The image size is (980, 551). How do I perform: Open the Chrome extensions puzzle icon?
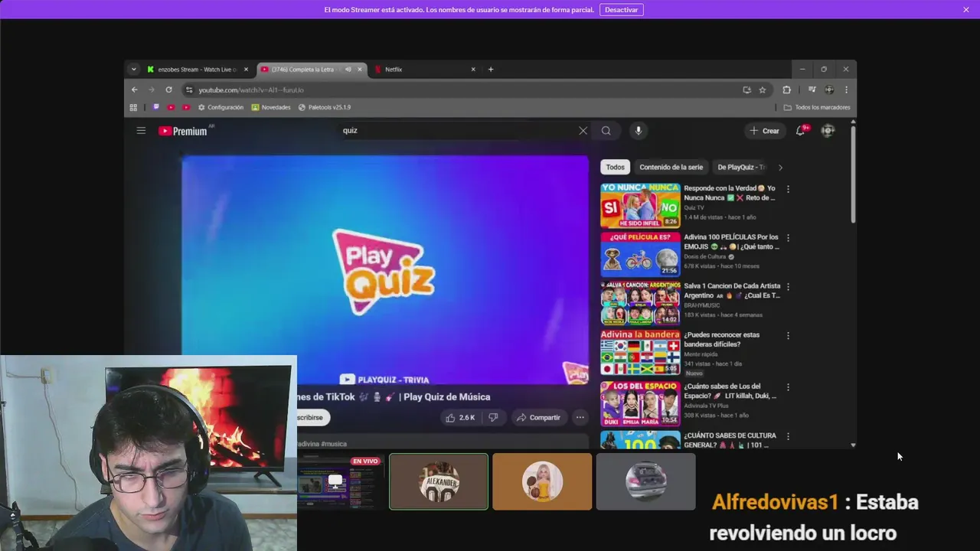786,90
